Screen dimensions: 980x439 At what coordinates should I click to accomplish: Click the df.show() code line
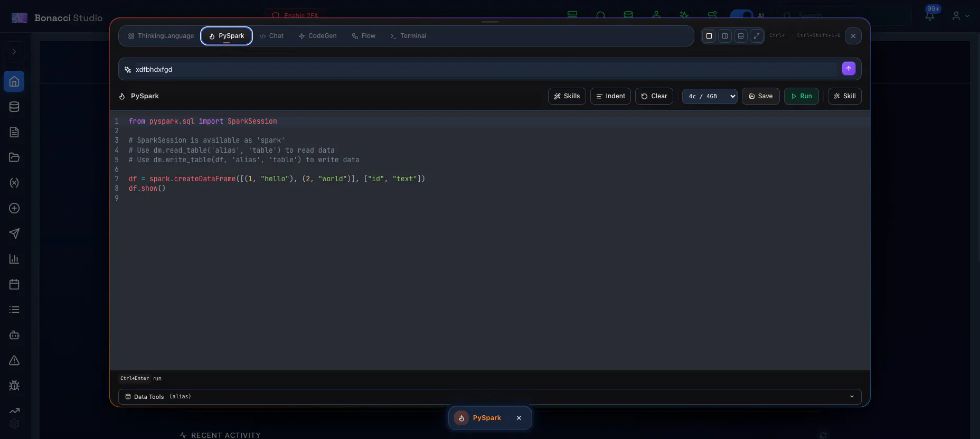pyautogui.click(x=147, y=189)
